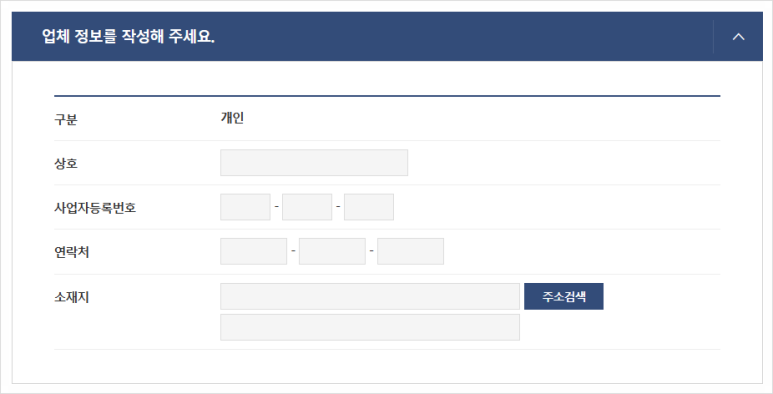Click the 상호 label
Image resolution: width=773 pixels, height=394 pixels.
point(66,163)
